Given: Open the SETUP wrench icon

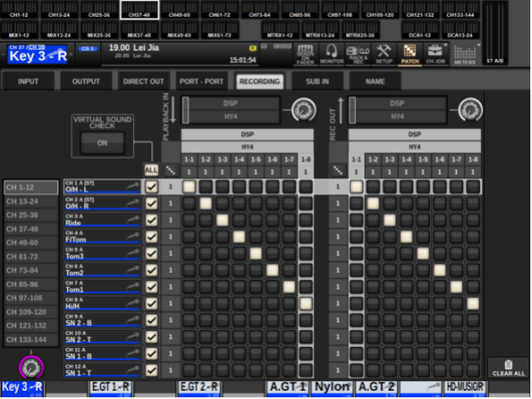Looking at the screenshot, I should tap(384, 55).
